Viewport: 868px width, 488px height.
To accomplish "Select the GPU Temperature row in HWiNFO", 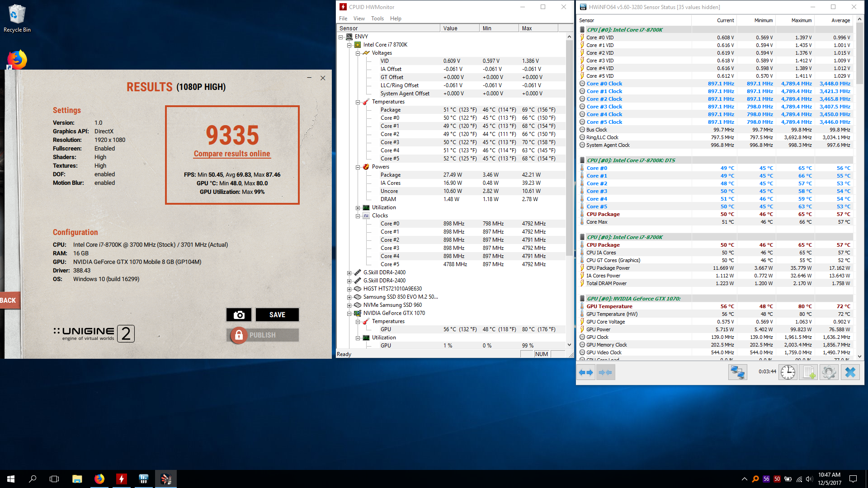I will [x=716, y=306].
